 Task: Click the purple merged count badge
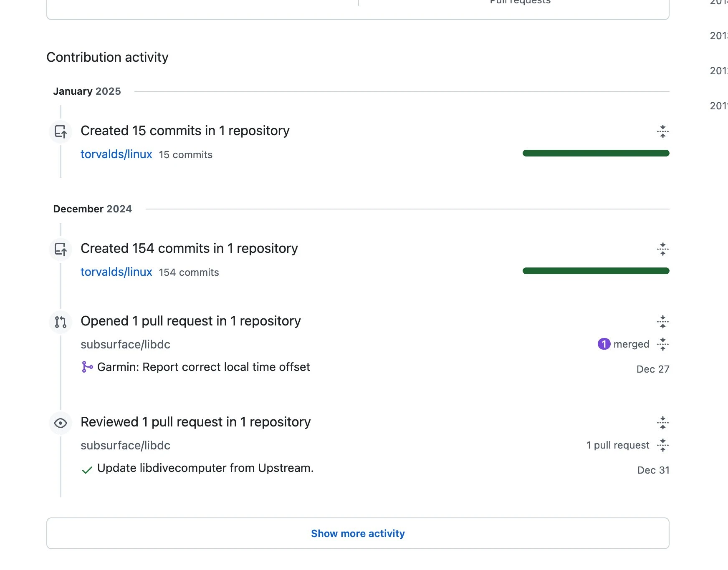604,344
